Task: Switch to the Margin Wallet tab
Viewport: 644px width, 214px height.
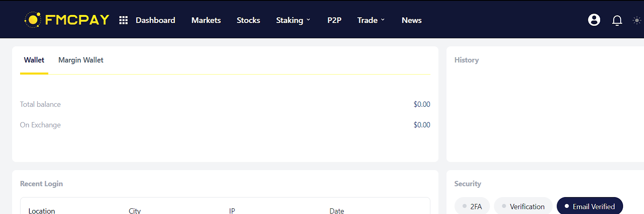Action: (x=81, y=60)
